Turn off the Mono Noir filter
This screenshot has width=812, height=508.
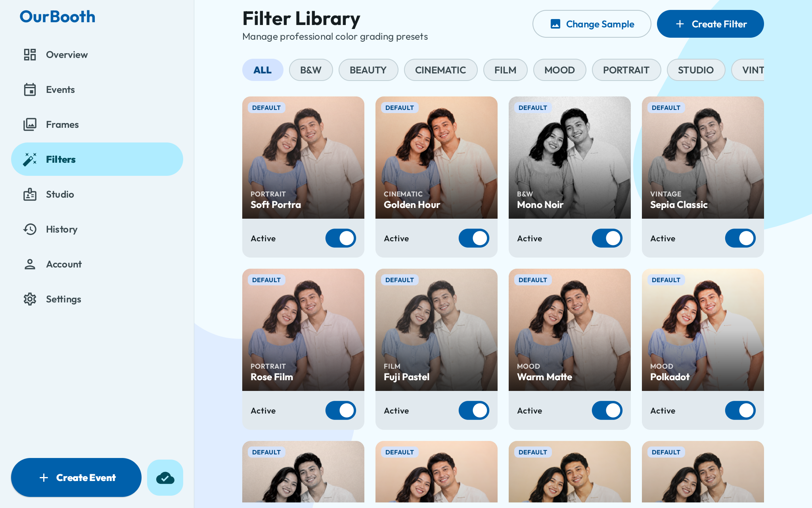point(607,238)
